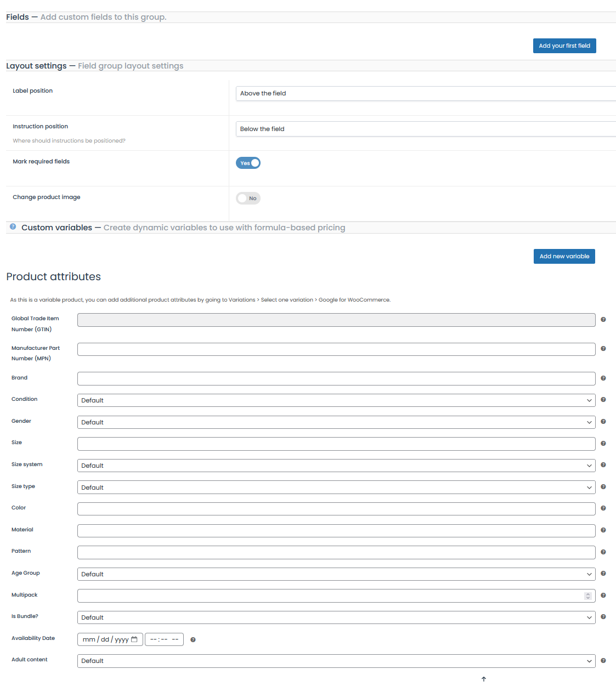Click the help icon beside Availability Date
This screenshot has width=616, height=686.
pos(193,640)
